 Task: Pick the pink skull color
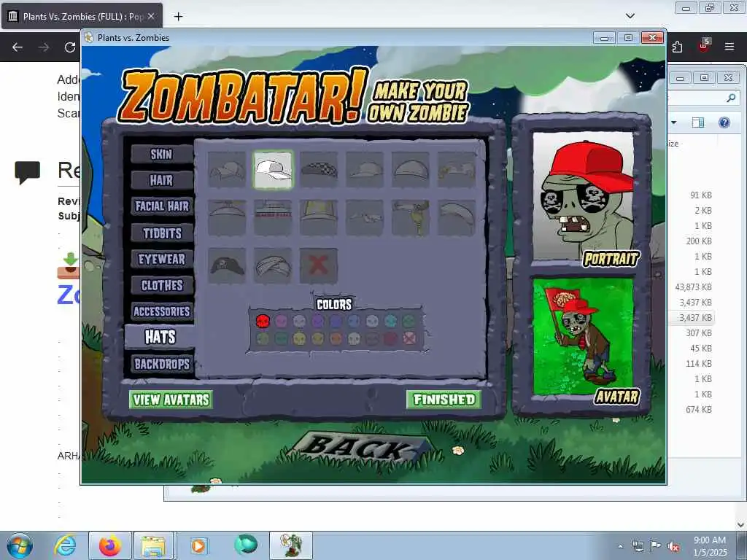click(x=281, y=321)
